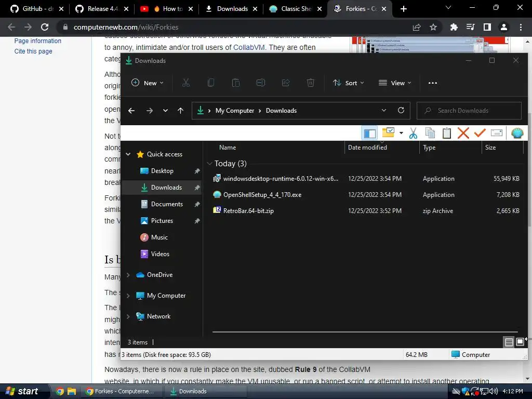Click the Paste icon in Explorer command bar

[x=236, y=83]
